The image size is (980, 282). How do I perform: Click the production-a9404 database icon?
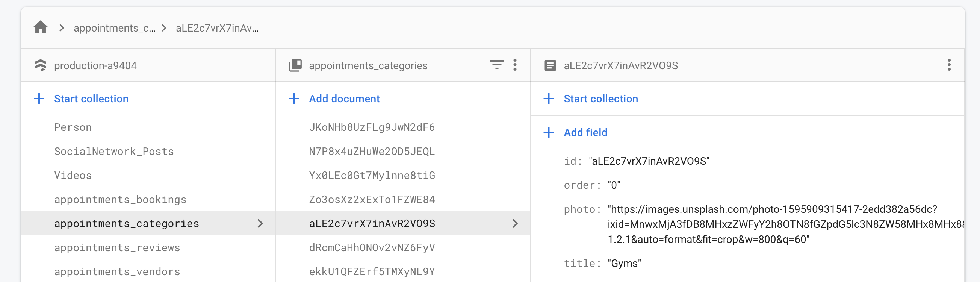click(x=40, y=65)
